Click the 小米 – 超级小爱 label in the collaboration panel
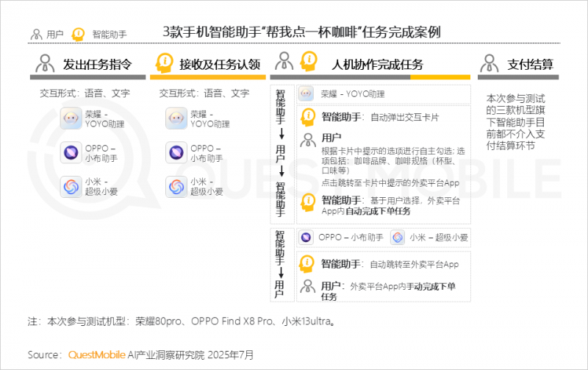Image resolution: width=588 pixels, height=370 pixels. pyautogui.click(x=439, y=237)
